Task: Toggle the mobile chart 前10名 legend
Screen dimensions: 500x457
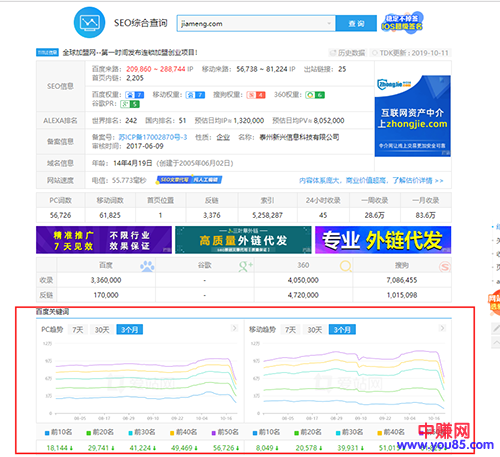Action: (x=267, y=432)
